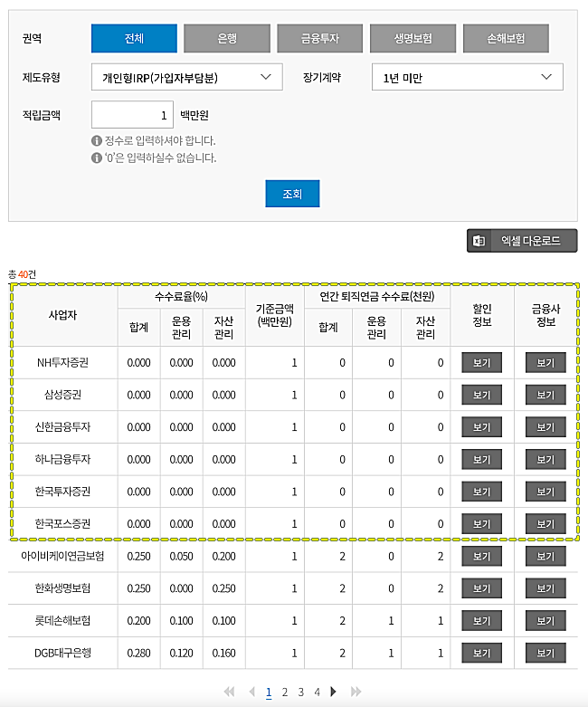View 금융사정보 for 삼성증권
588x707 pixels.
point(545,395)
